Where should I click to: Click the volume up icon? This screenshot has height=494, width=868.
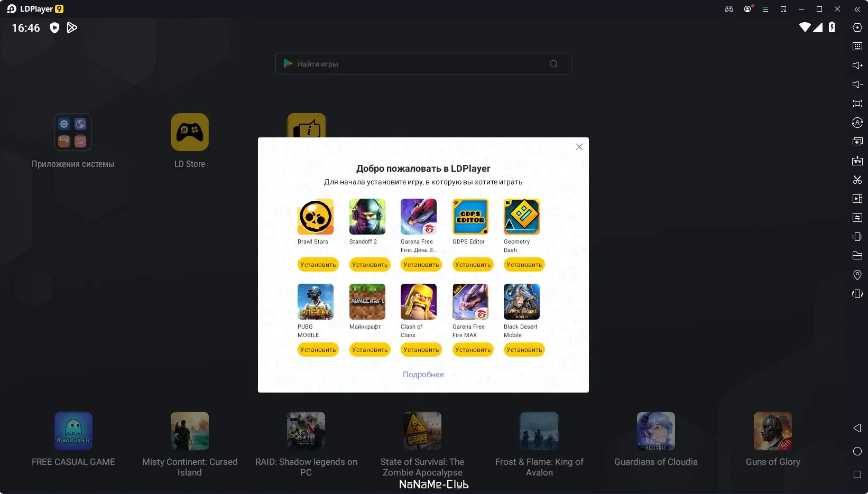(x=857, y=66)
